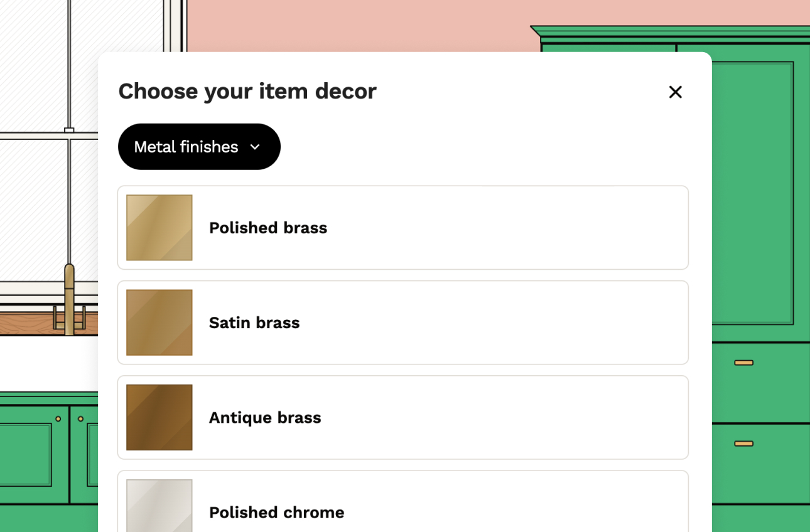Pick the Satin brass swatch thumbnail
Image resolution: width=810 pixels, height=532 pixels.
point(159,322)
